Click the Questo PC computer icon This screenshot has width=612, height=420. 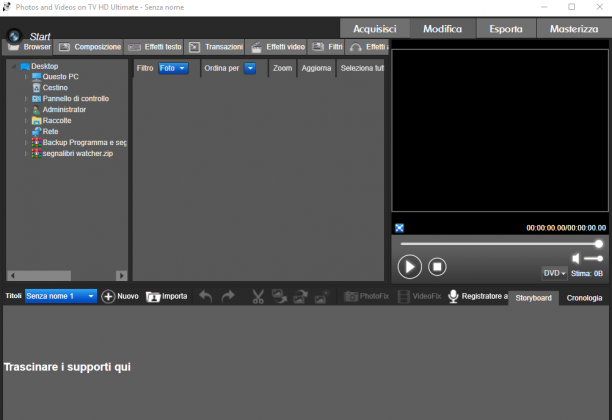click(37, 77)
